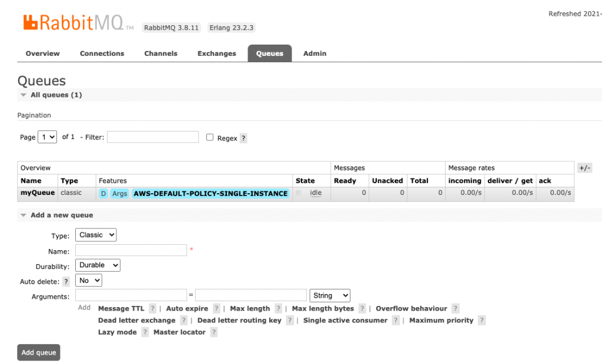Switch to the Channels tab
The width and height of the screenshot is (602, 364).
(x=161, y=53)
